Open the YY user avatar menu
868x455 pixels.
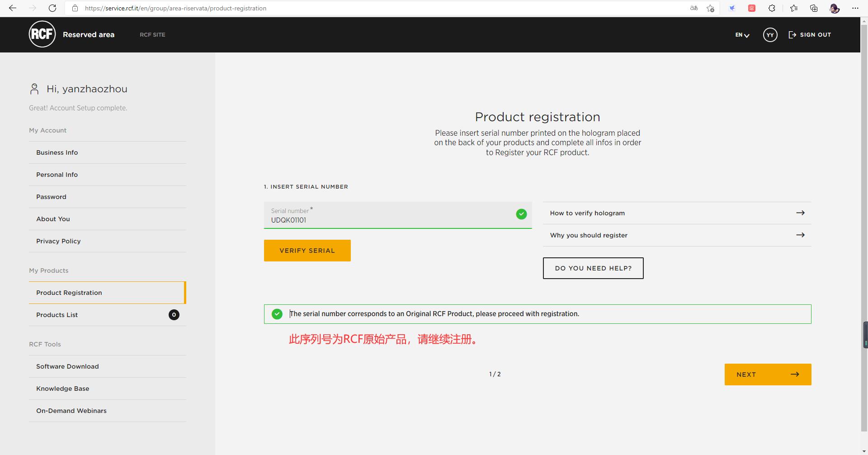click(770, 35)
